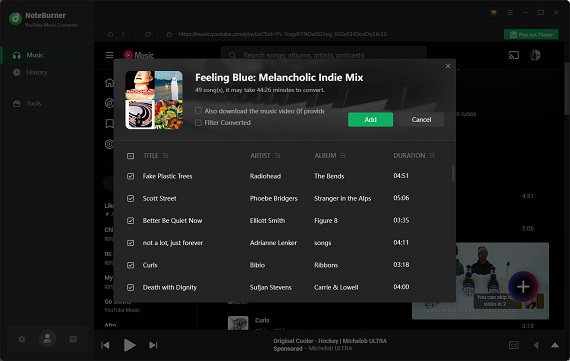Uncheck not a lot, just forever checkbox
This screenshot has width=570, height=361.
tap(131, 243)
